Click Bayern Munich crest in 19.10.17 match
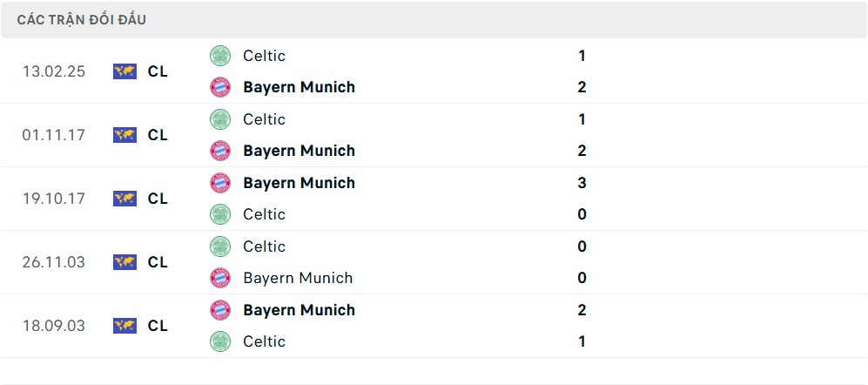 (220, 183)
